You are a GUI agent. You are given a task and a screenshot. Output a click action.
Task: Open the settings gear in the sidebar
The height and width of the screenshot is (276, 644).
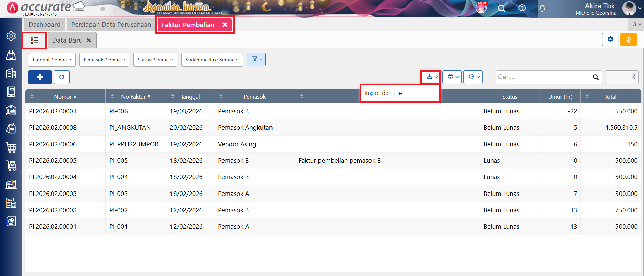click(x=11, y=36)
